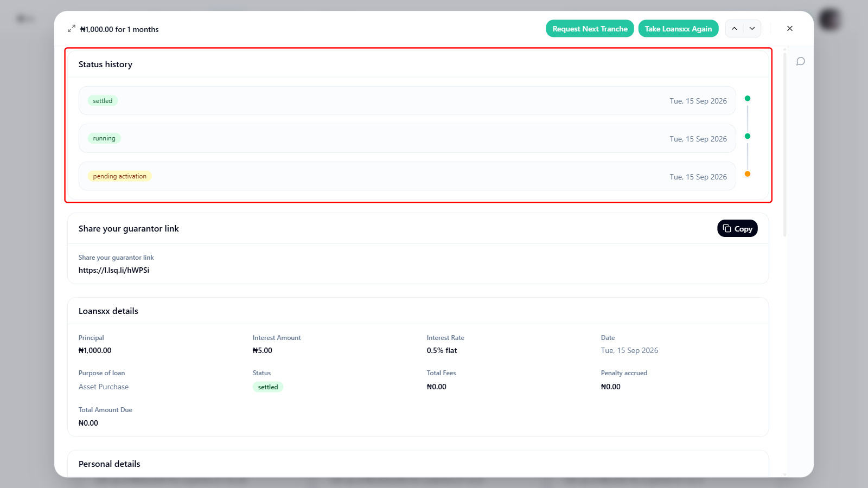Select the settled status history row

click(407, 101)
